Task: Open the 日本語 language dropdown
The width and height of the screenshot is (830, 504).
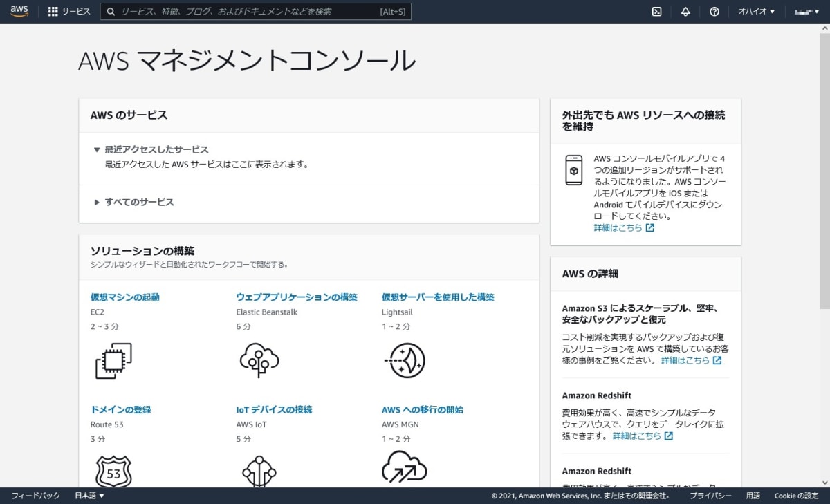Action: point(89,496)
